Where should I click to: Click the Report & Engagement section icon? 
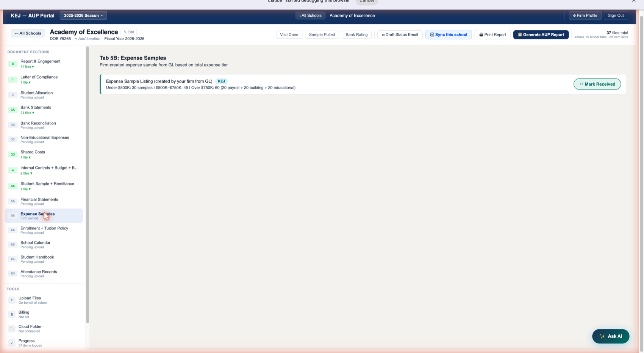coord(13,64)
